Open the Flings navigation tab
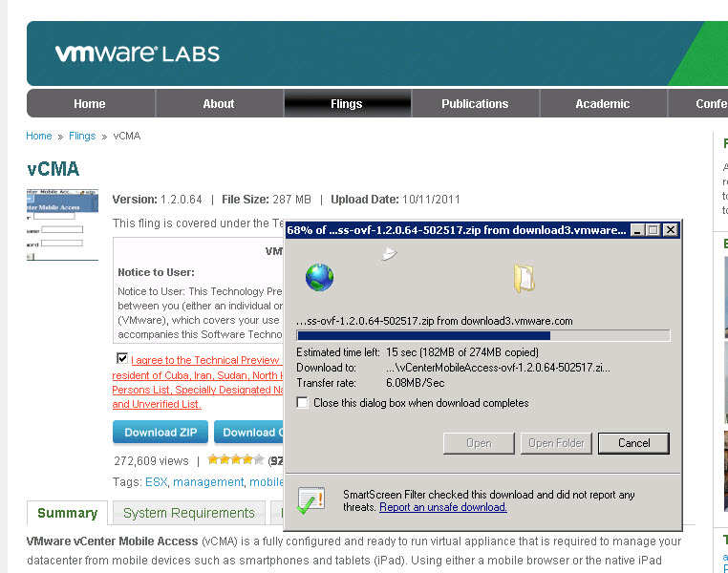Image resolution: width=728 pixels, height=573 pixels. pos(347,103)
